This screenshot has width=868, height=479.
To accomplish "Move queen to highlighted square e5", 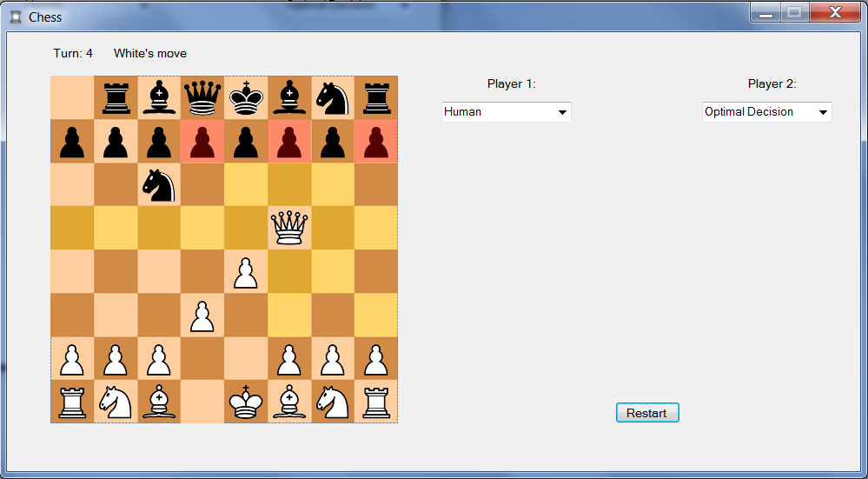I will [x=246, y=228].
